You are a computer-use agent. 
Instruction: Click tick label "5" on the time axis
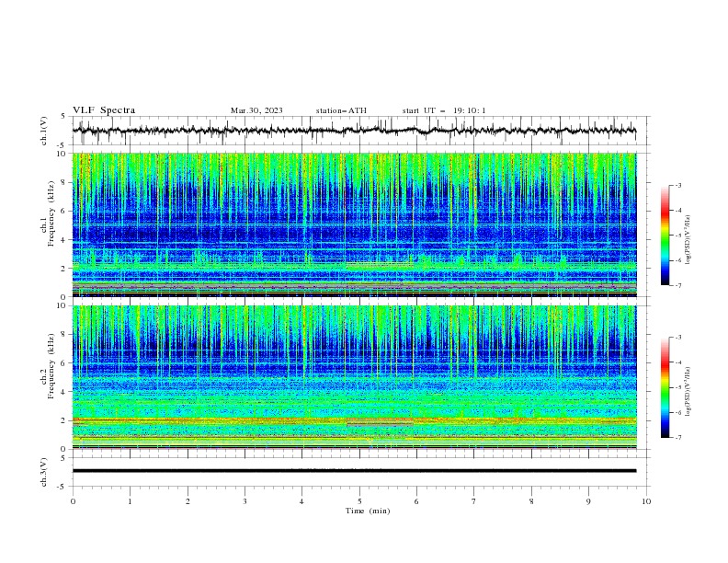point(359,501)
